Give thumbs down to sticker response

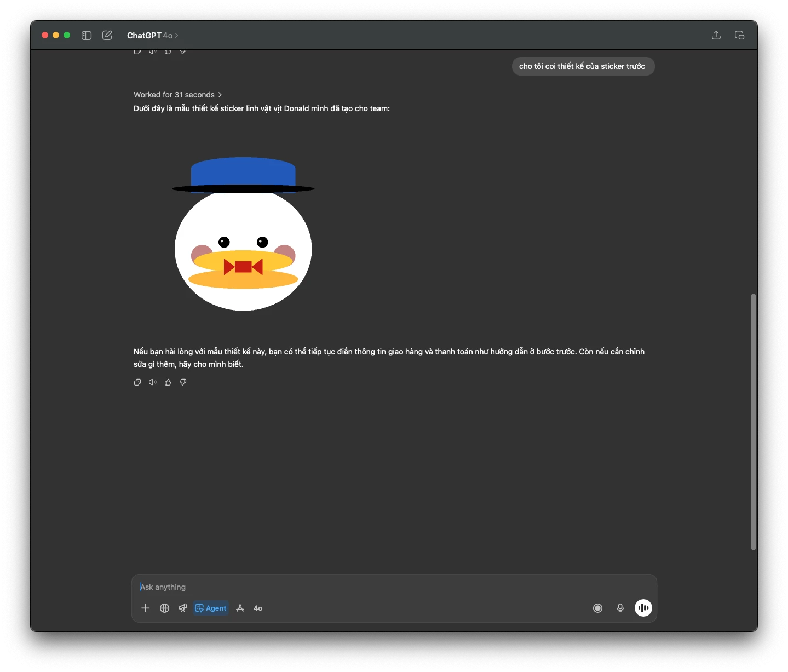pos(183,382)
